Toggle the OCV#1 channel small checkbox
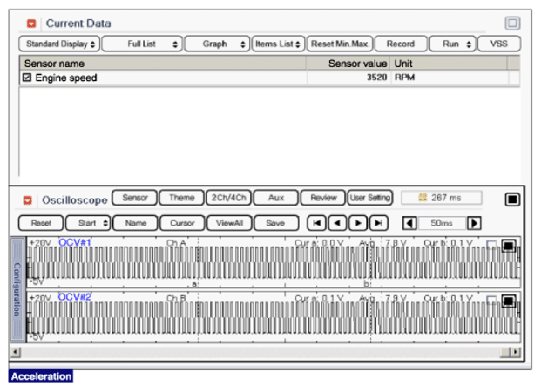 click(x=492, y=245)
